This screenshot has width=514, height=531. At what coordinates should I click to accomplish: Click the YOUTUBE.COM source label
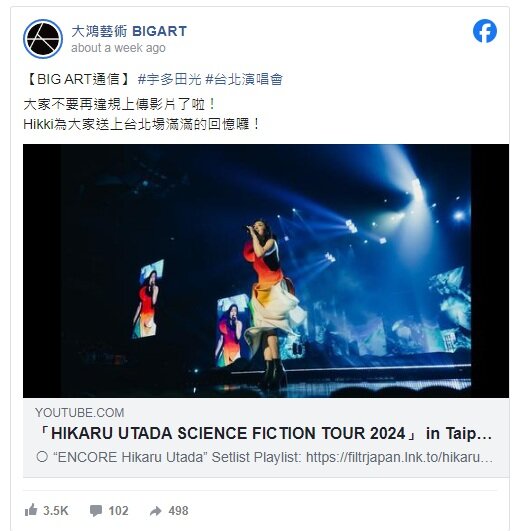click(x=80, y=412)
